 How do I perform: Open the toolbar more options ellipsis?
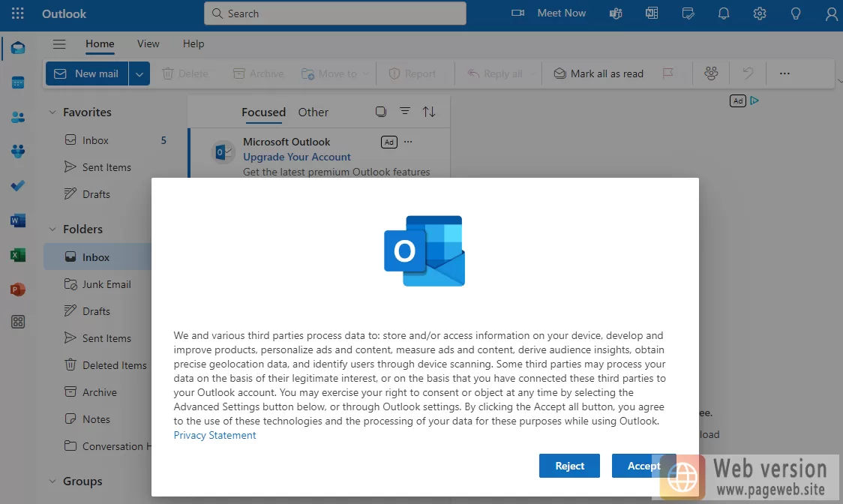pyautogui.click(x=784, y=73)
